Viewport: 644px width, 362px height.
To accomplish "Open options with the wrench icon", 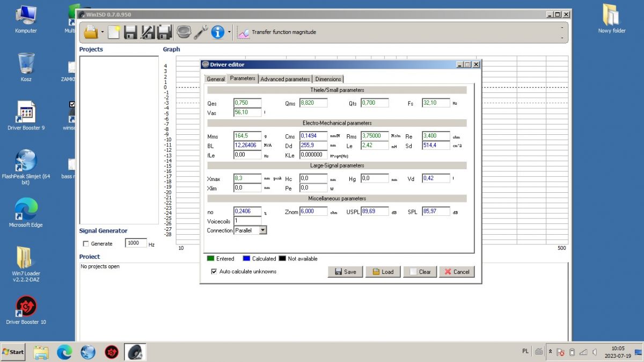I will pos(201,32).
